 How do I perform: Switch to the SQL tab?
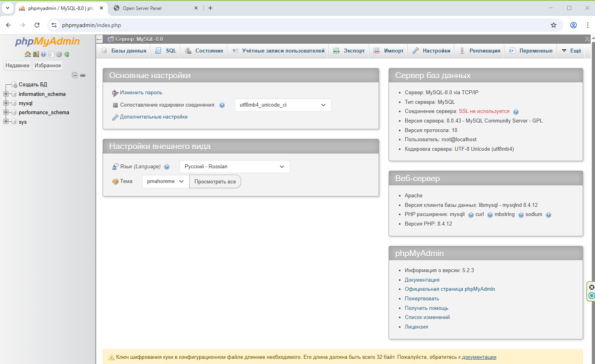[x=165, y=51]
